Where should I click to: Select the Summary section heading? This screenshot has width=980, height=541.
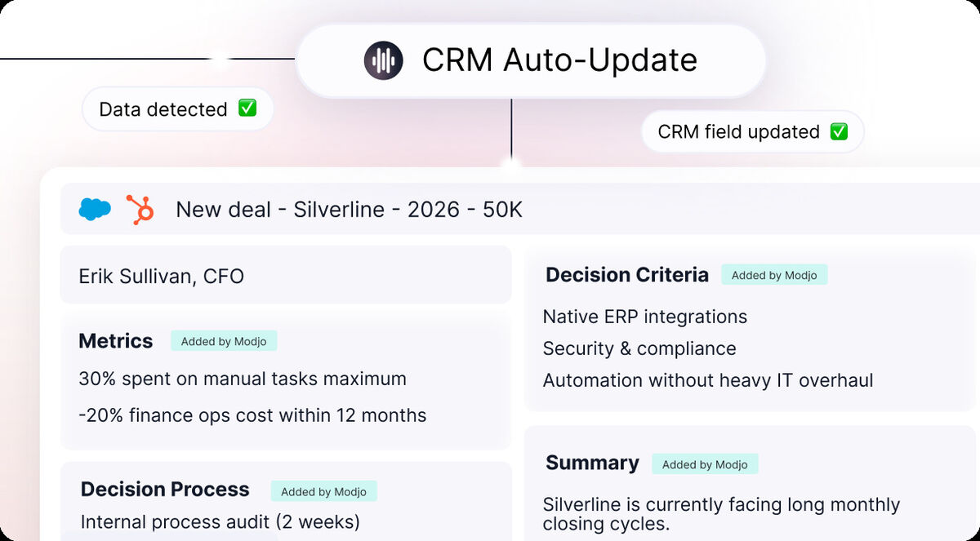click(592, 463)
